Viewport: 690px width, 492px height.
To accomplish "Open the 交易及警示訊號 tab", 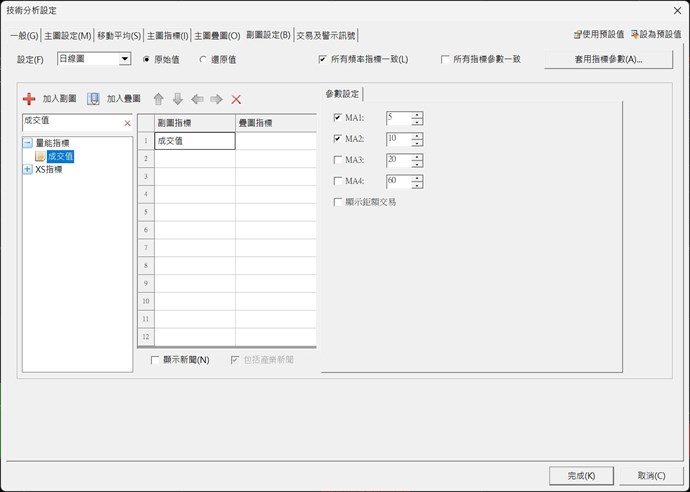I will (325, 35).
